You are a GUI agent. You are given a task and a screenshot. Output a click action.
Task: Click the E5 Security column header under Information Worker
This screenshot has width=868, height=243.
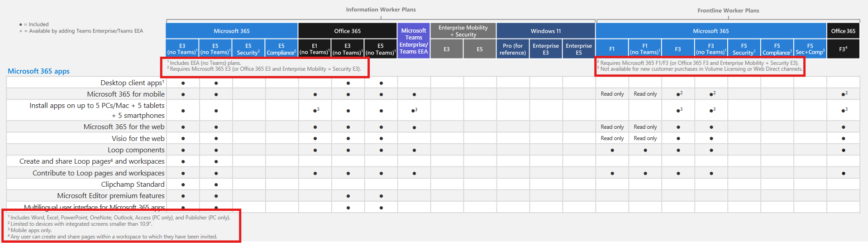tap(248, 49)
